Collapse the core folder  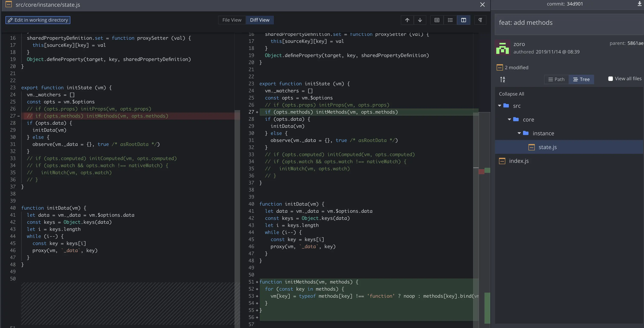click(509, 119)
